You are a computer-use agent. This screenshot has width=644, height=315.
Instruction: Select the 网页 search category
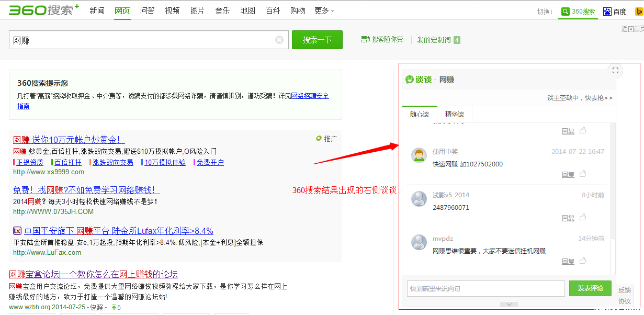122,10
